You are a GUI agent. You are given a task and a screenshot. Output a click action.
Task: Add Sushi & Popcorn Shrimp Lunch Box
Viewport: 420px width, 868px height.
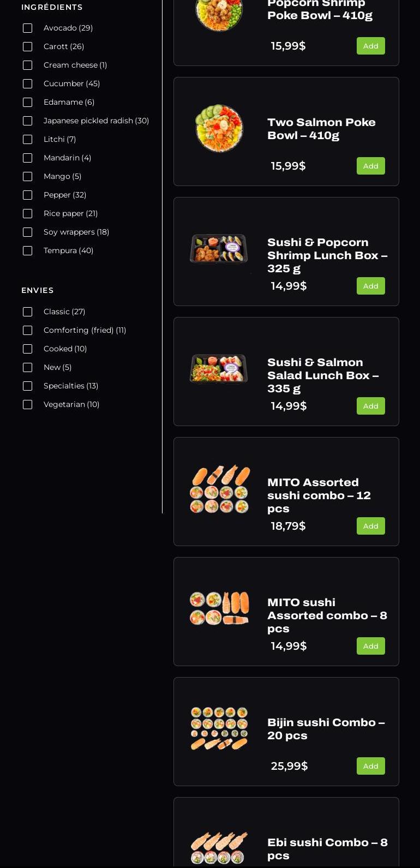coord(371,286)
